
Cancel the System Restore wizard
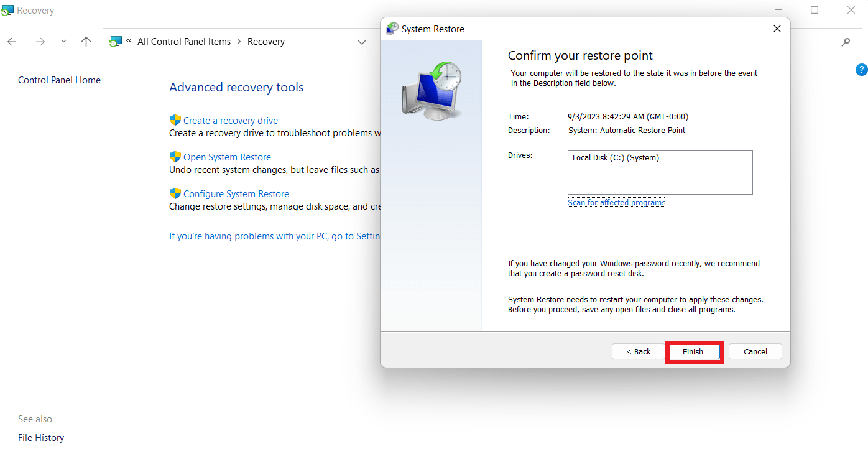click(x=755, y=351)
